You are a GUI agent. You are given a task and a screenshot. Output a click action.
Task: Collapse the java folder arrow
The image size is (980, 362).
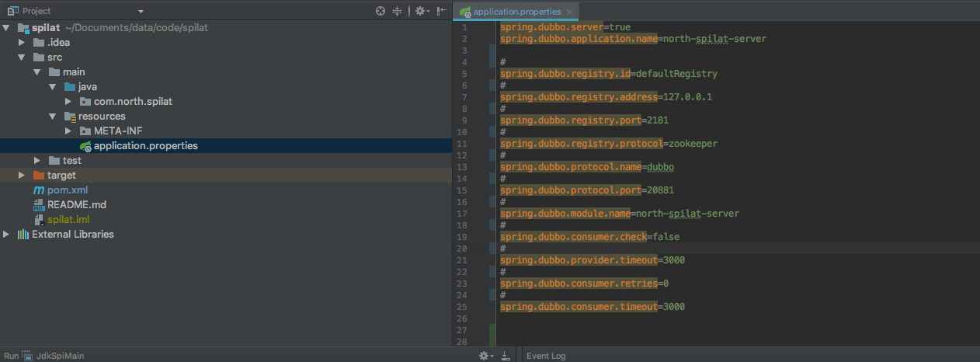[x=53, y=87]
